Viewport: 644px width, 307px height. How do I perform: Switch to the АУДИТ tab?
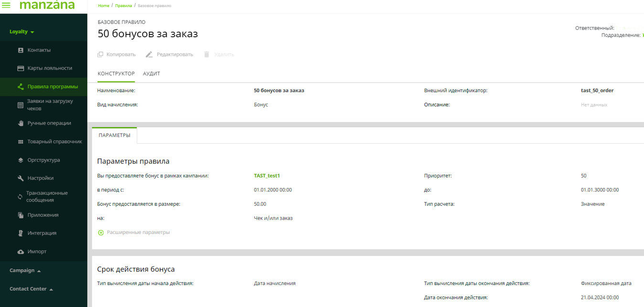click(151, 74)
